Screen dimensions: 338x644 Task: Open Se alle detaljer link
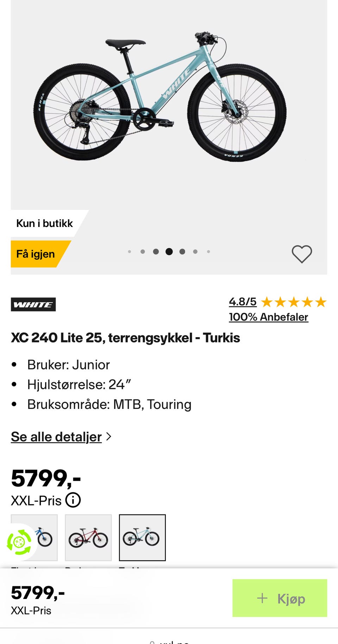tap(56, 437)
